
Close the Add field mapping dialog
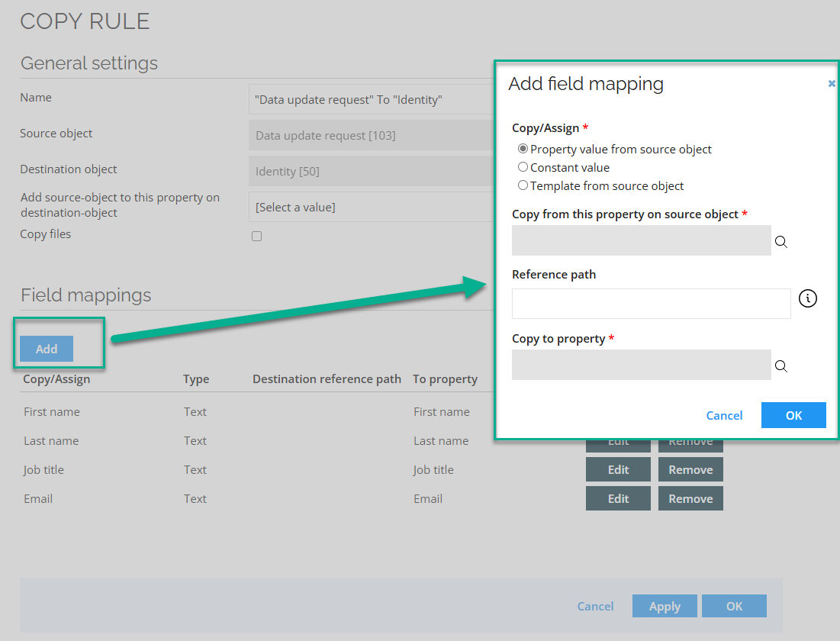(832, 84)
